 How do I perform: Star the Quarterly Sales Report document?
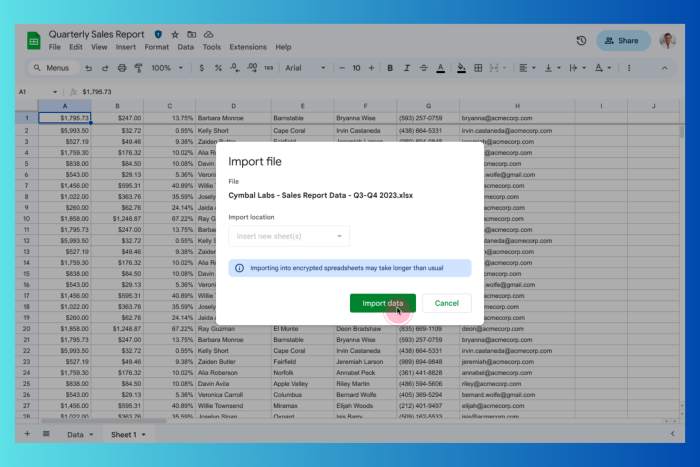175,34
